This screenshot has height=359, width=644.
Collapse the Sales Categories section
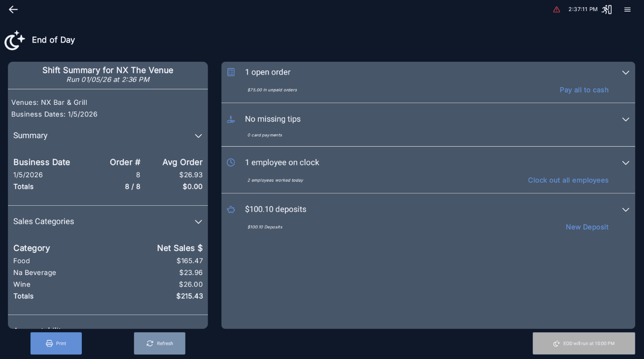coord(198,222)
